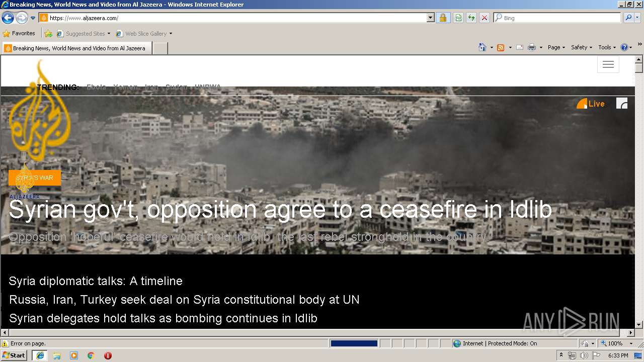
Task: Expand the Print dropdown arrow
Action: 541,47
